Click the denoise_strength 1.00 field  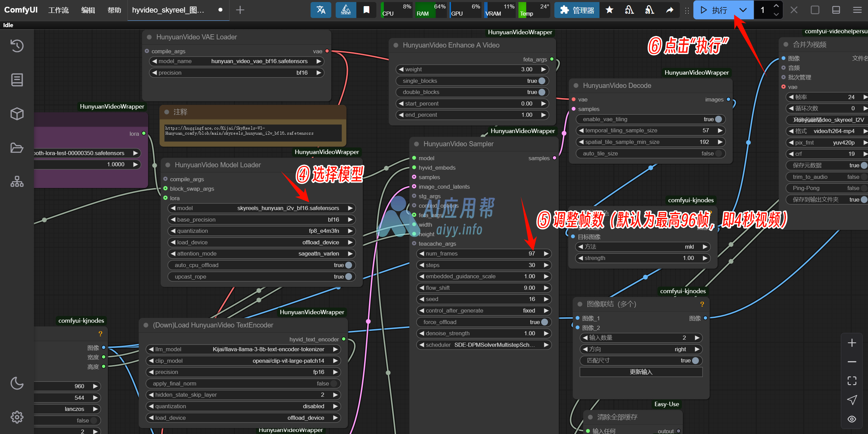[x=484, y=333]
